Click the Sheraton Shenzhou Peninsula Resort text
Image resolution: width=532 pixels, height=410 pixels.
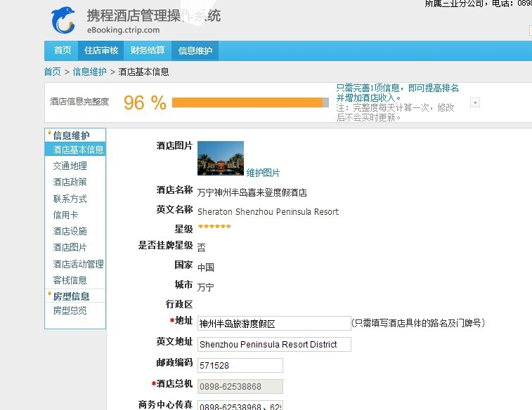coord(268,212)
